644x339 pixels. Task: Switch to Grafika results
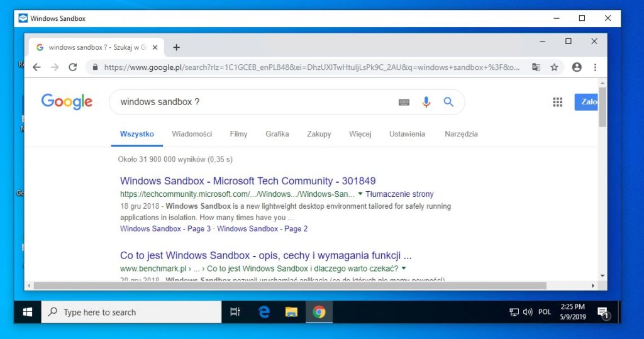[x=277, y=134]
